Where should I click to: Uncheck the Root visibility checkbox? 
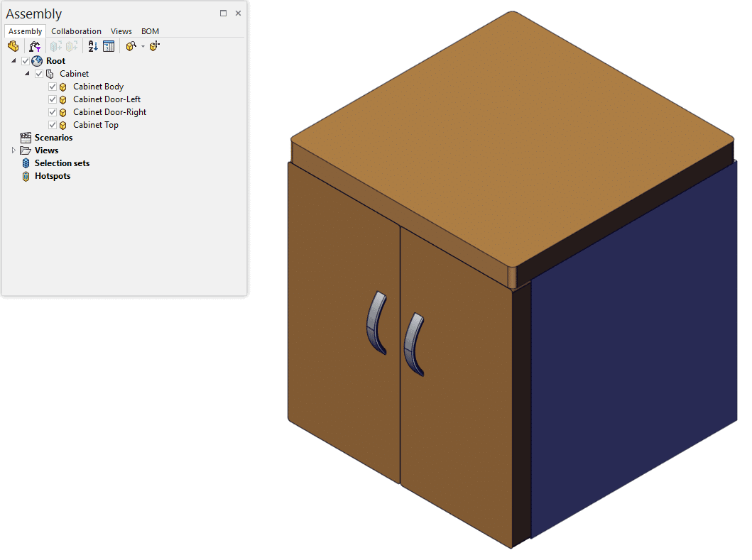[26, 61]
